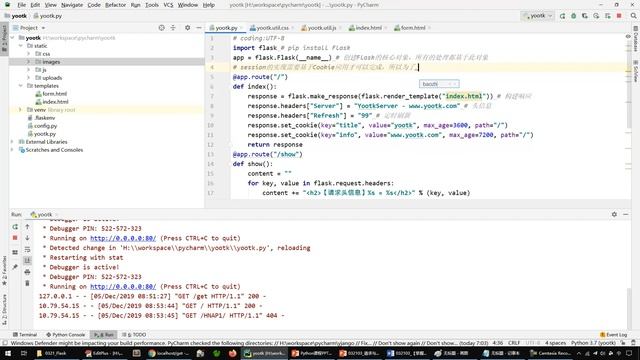
Task: Collapse all in Project panel toolbar
Action: pyautogui.click(x=173, y=28)
